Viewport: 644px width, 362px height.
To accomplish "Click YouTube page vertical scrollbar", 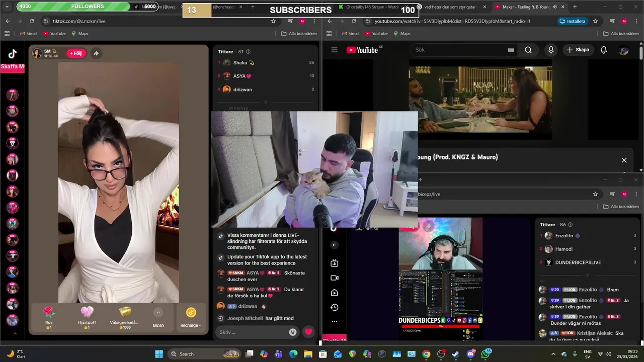I will pos(641,52).
